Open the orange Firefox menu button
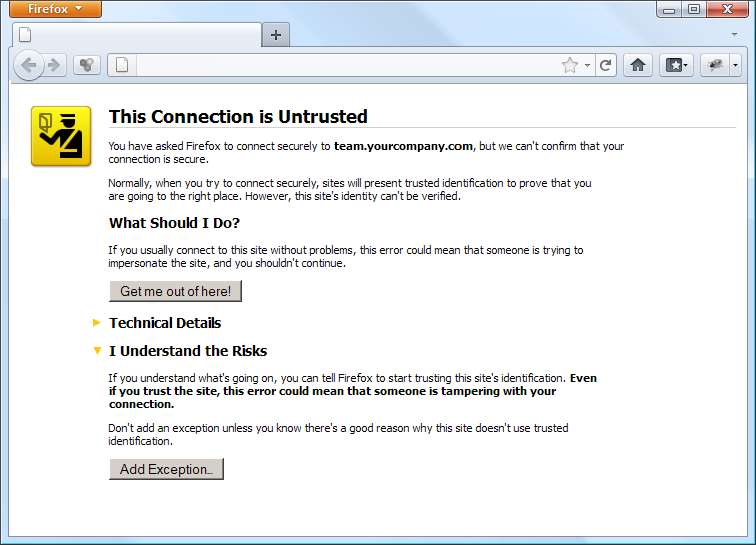Screen dimensions: 756x545 (55, 9)
